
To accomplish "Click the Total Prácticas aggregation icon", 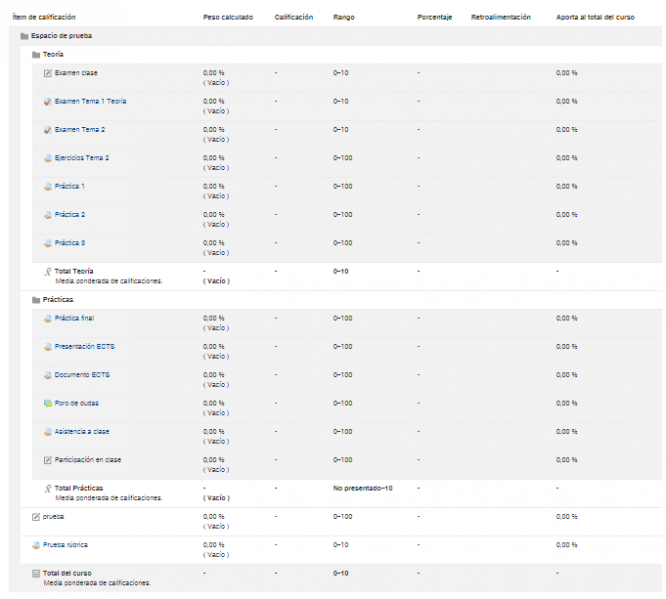I will click(x=48, y=488).
